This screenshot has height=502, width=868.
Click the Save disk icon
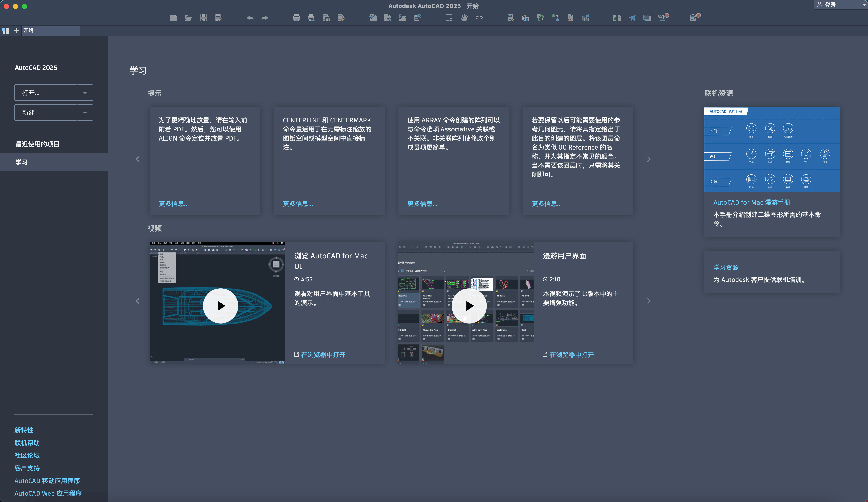coord(203,18)
